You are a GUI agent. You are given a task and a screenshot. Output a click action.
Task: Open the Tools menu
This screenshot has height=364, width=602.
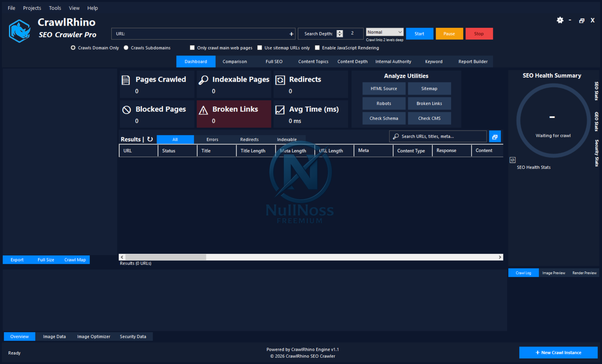(x=55, y=8)
